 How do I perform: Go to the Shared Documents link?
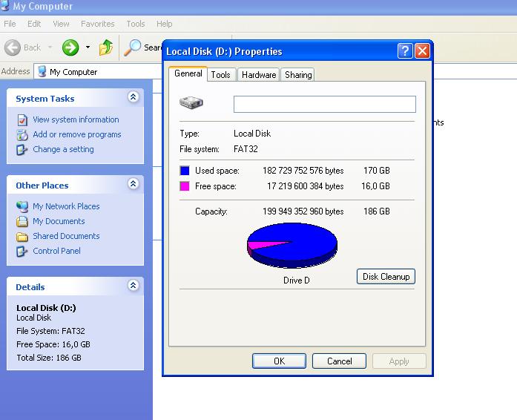[66, 236]
